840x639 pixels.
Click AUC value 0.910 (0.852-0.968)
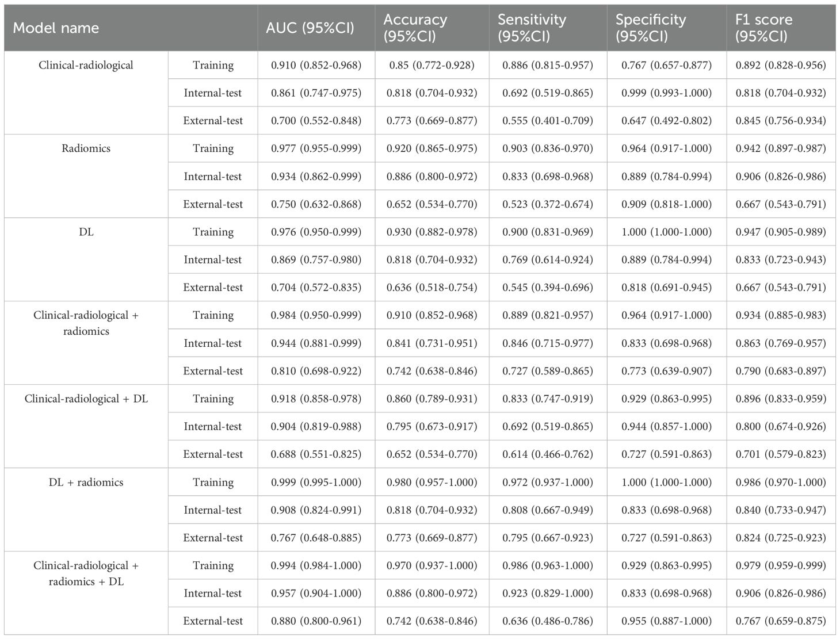click(x=316, y=65)
